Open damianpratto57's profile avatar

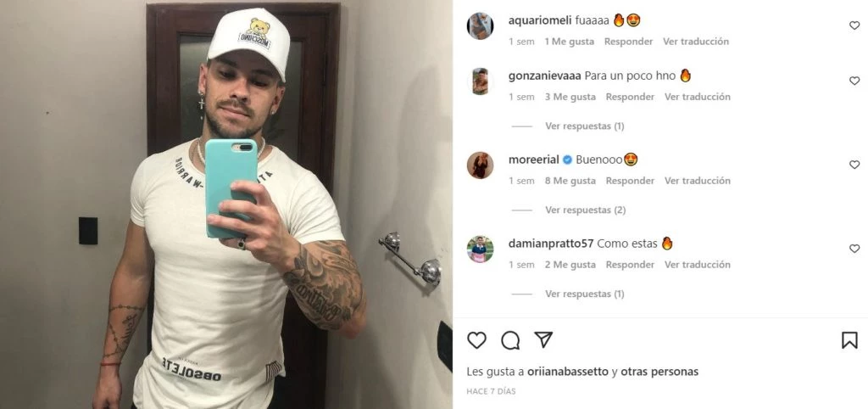click(480, 249)
